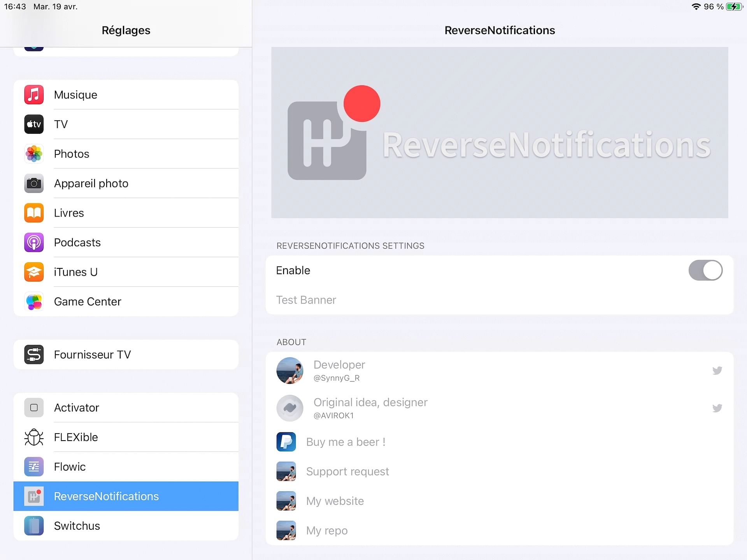Open TV settings row
747x560 pixels.
(x=126, y=124)
